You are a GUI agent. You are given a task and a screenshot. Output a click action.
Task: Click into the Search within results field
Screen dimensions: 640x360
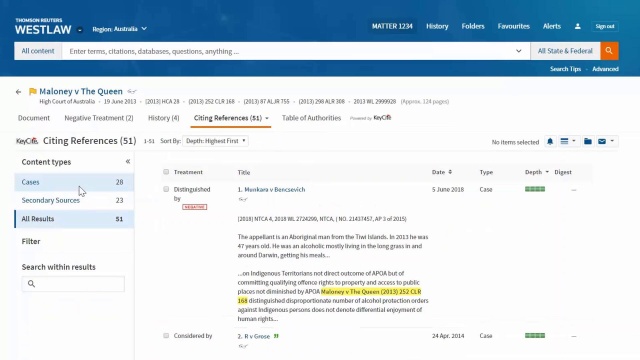(73, 284)
